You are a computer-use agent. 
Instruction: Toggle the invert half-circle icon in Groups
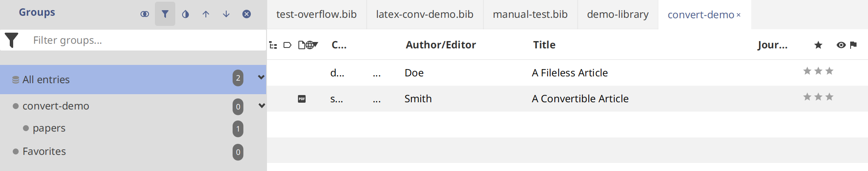click(185, 14)
